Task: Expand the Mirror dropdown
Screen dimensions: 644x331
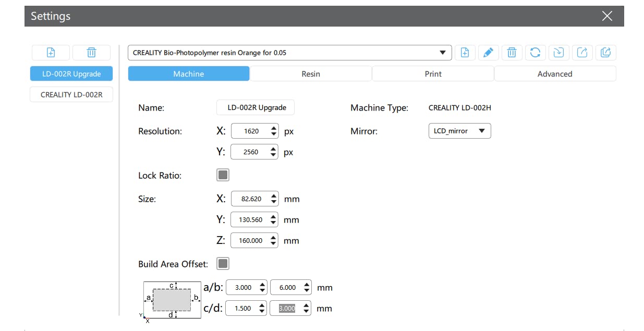Action: coord(459,131)
